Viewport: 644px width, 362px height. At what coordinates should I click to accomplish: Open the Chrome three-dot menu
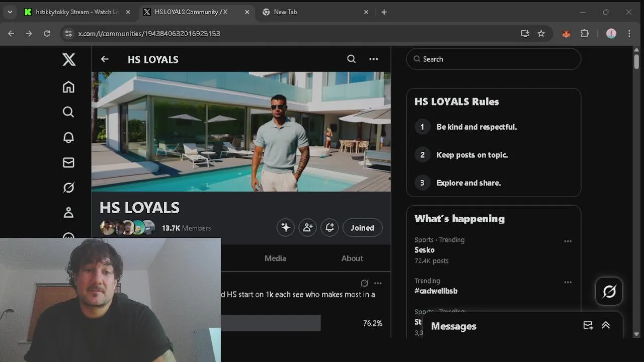coord(629,34)
